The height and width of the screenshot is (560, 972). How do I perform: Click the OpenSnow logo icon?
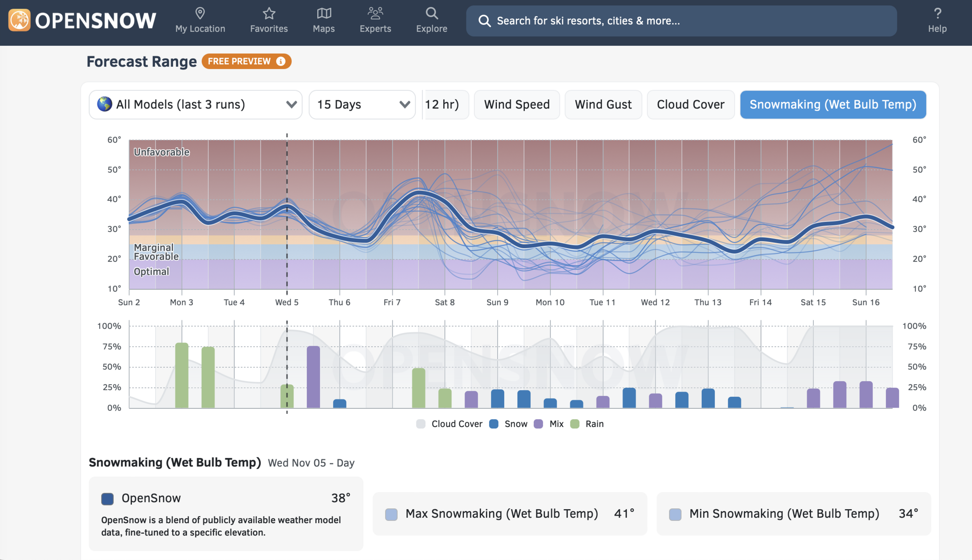click(19, 20)
